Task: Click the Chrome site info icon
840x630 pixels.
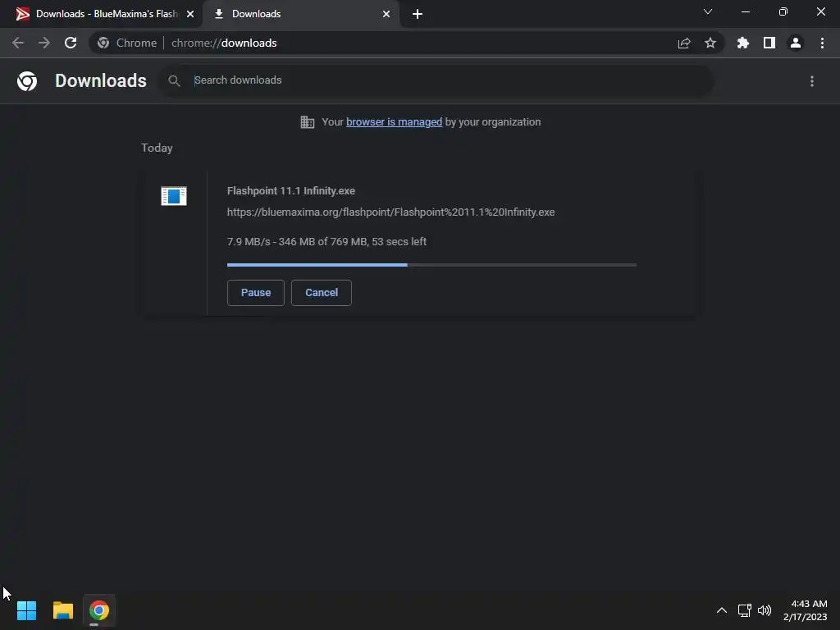Action: (x=103, y=43)
